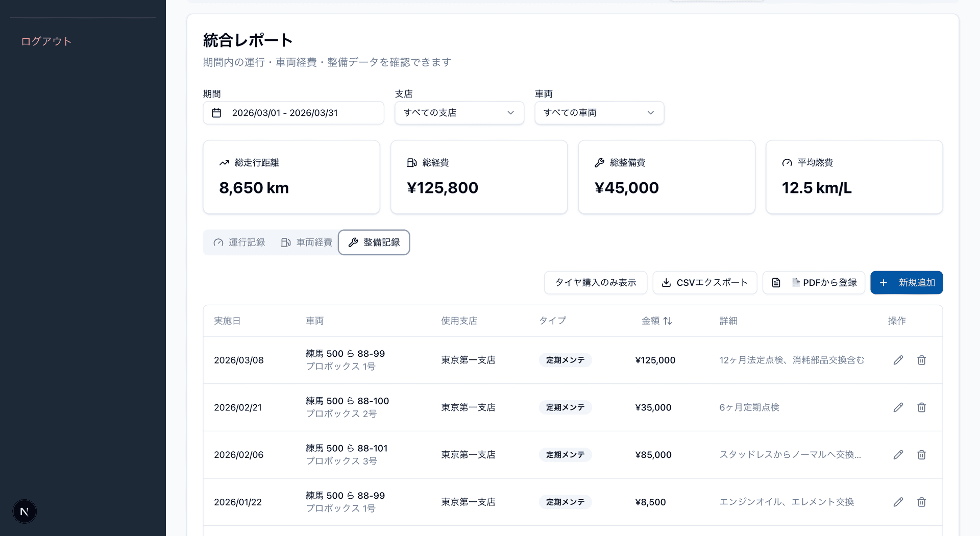This screenshot has width=980, height=536.
Task: Open the すべての車両 dropdown
Action: [599, 113]
